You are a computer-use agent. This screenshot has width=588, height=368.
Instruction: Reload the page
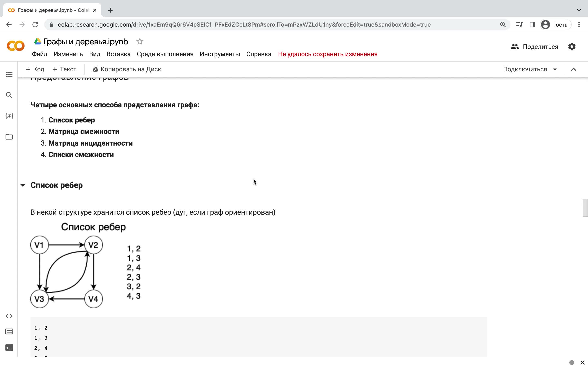tap(35, 25)
